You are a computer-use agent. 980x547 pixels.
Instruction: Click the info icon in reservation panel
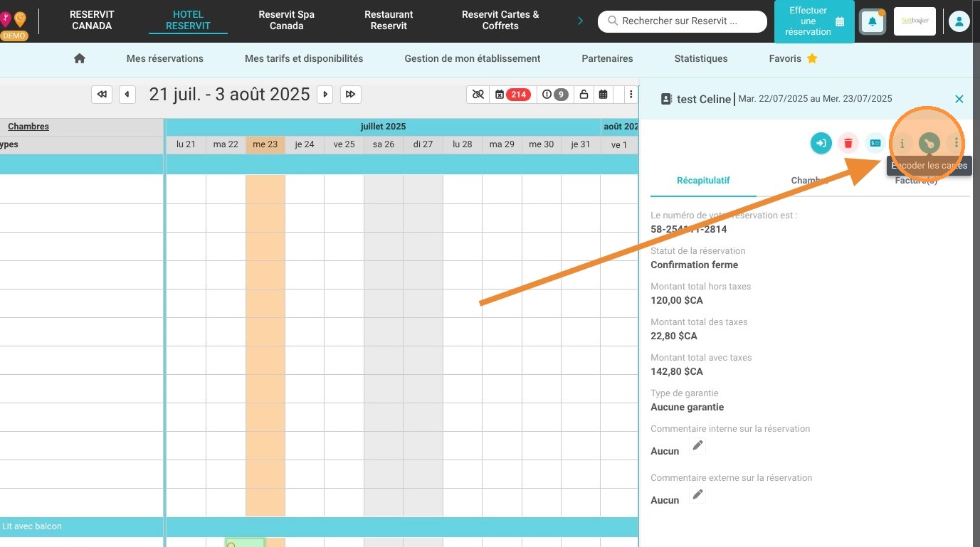point(902,143)
